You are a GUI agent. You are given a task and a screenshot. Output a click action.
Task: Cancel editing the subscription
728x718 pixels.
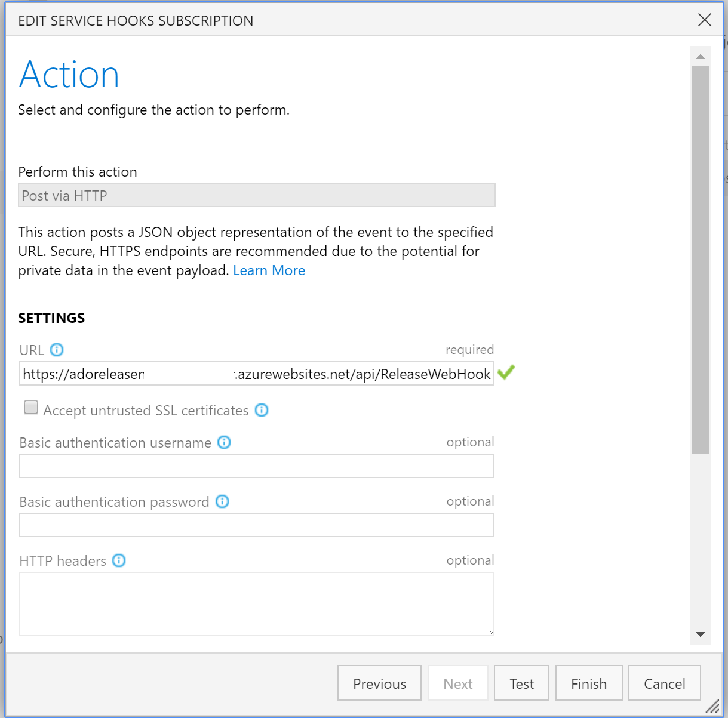coord(664,683)
